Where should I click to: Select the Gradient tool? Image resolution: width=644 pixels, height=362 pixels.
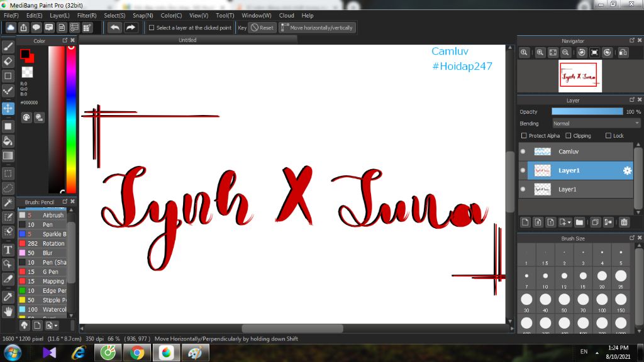[x=8, y=156]
